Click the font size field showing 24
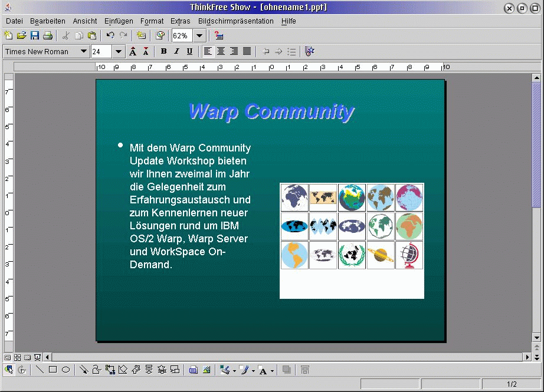The image size is (544, 392). click(x=101, y=52)
